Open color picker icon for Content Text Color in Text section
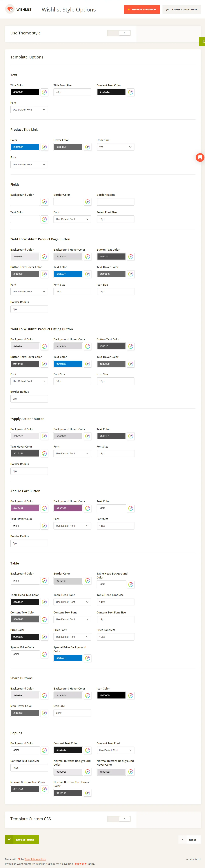The image size is (205, 868). pos(131,92)
